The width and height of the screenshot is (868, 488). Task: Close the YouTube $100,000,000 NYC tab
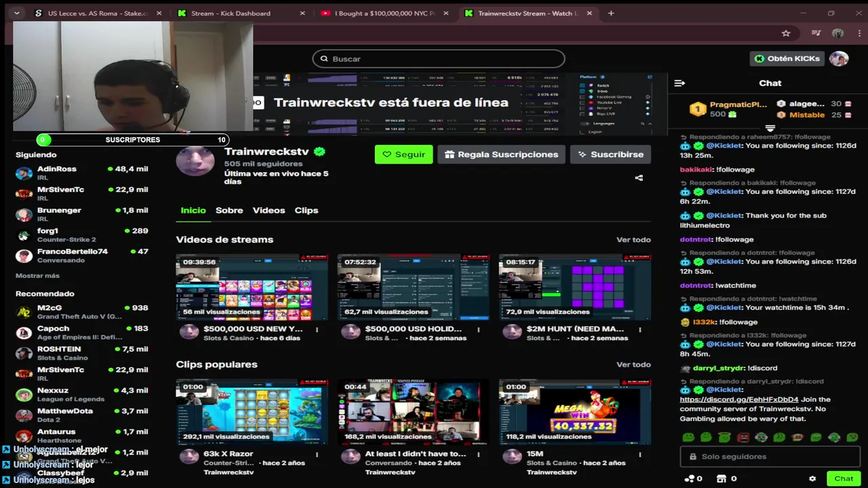point(446,13)
